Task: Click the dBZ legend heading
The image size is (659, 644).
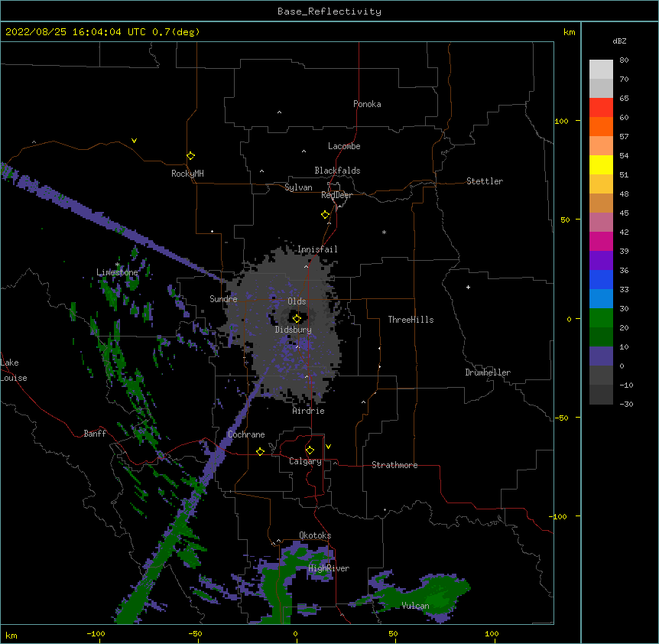Action: (619, 41)
